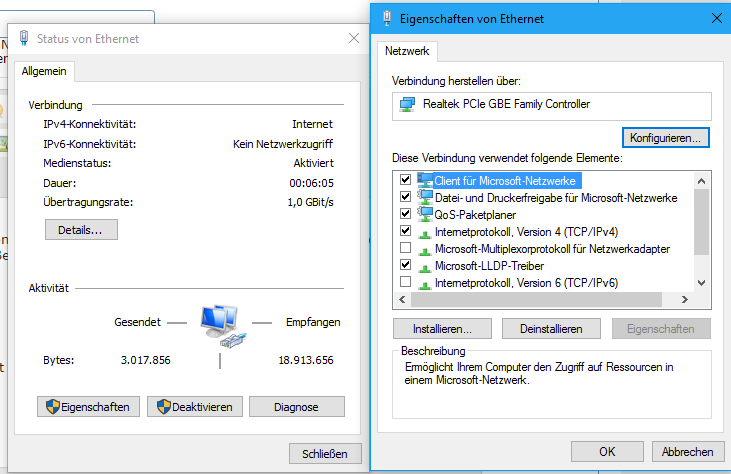This screenshot has width=731, height=474.
Task: Select the Allgemein tab
Action: tap(44, 71)
